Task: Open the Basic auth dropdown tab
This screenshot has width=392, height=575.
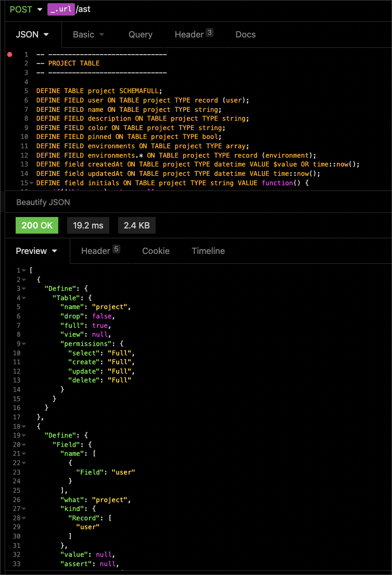Action: click(x=88, y=34)
